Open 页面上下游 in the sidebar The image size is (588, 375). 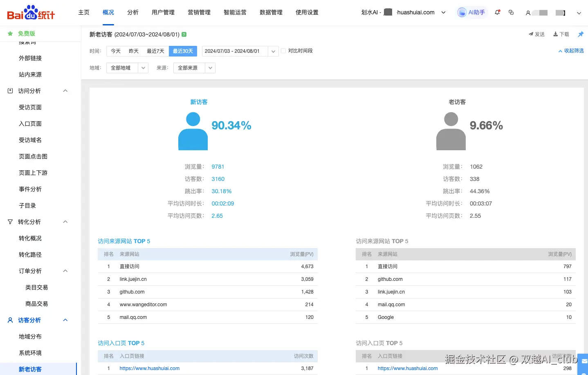point(33,173)
